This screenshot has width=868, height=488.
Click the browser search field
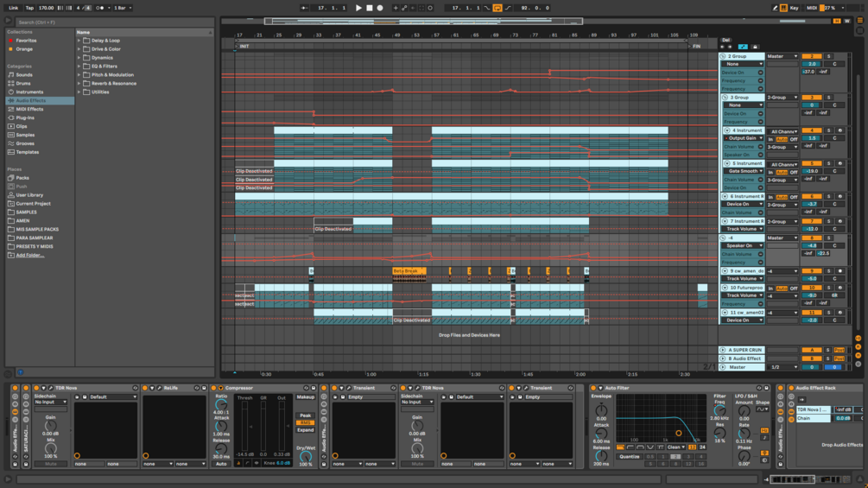(x=113, y=22)
